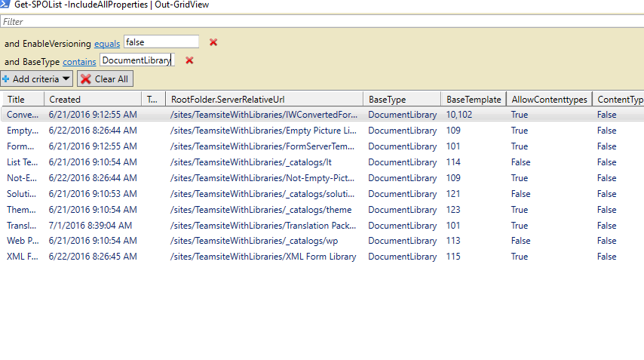Image resolution: width=644 pixels, height=360 pixels.
Task: Click AllowContenttypes False in Web P... row
Action: point(521,241)
